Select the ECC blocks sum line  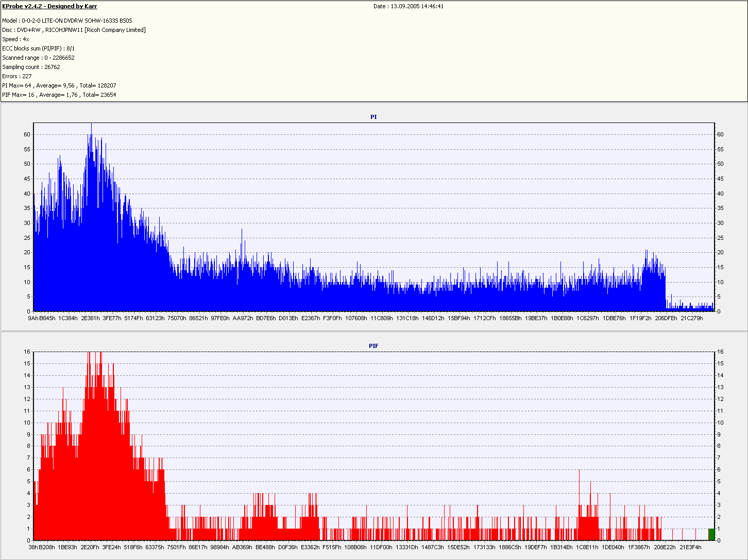point(38,48)
